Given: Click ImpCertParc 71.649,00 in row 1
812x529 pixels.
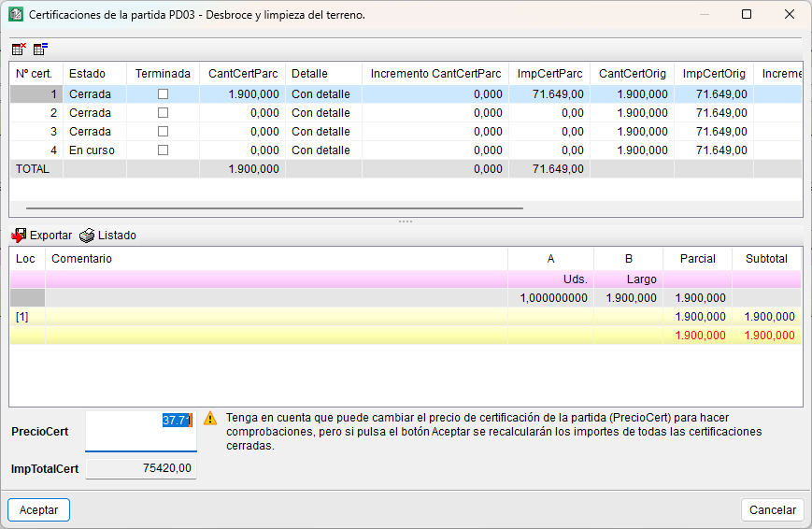Looking at the screenshot, I should 549,93.
